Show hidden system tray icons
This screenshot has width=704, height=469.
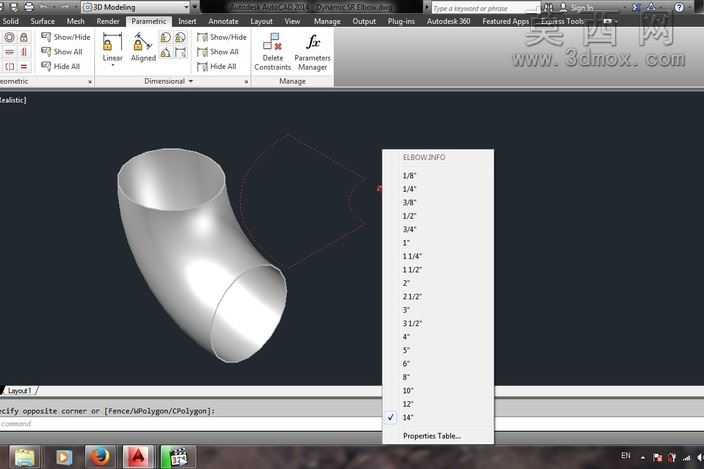pos(643,458)
